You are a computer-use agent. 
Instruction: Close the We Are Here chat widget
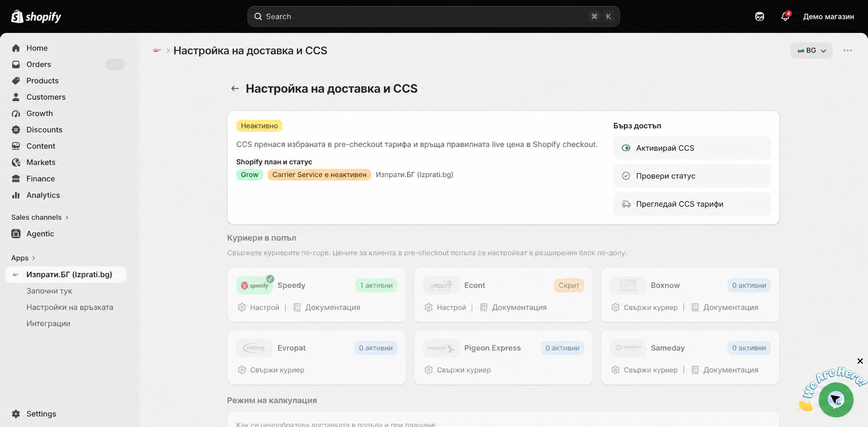[860, 361]
